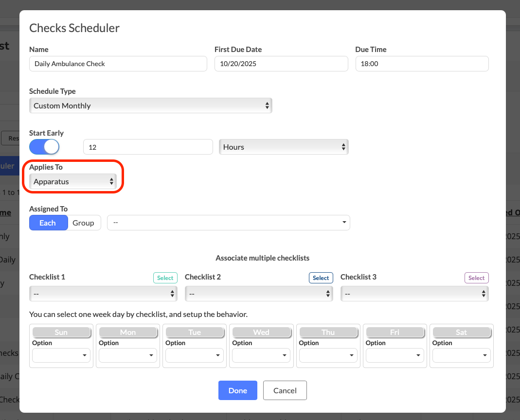Open the Schedule Type dropdown
Viewport: 520px width, 420px height.
(x=150, y=105)
